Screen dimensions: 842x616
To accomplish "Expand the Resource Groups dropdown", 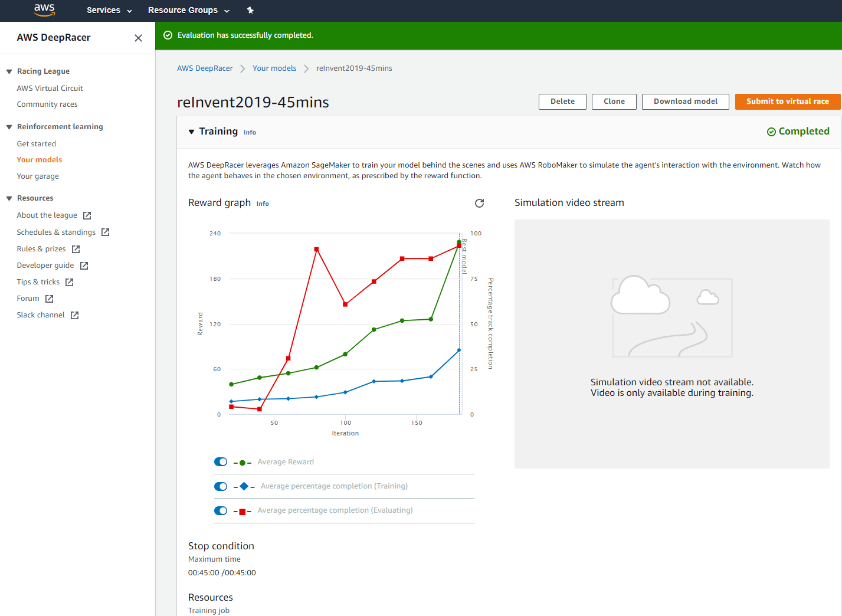I will (x=188, y=10).
